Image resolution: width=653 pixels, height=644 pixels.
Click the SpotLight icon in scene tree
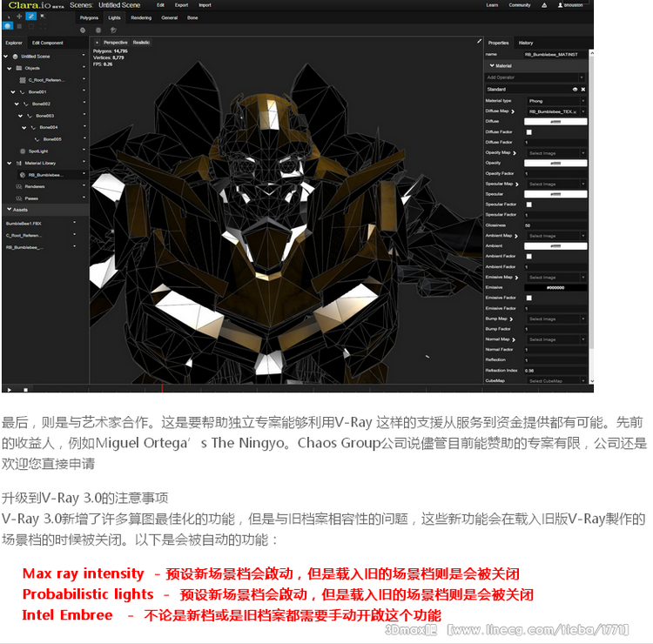point(23,151)
